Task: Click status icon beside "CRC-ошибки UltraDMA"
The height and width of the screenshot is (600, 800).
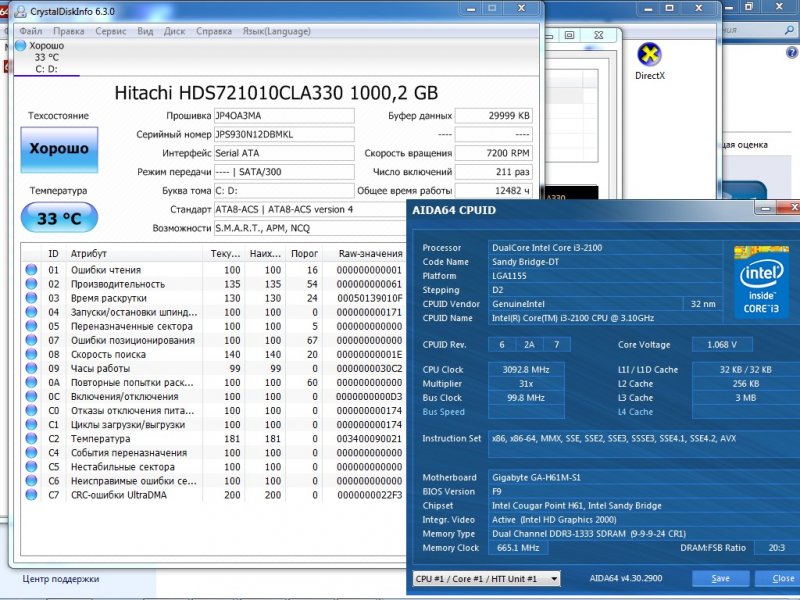Action: [x=30, y=495]
